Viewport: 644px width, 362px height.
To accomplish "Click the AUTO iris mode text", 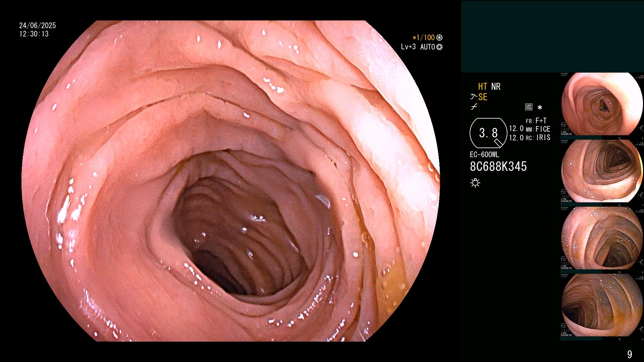I will pyautogui.click(x=428, y=47).
